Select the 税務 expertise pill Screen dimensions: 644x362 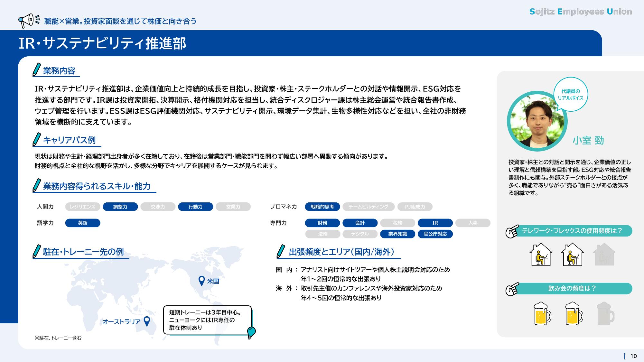coord(398,223)
